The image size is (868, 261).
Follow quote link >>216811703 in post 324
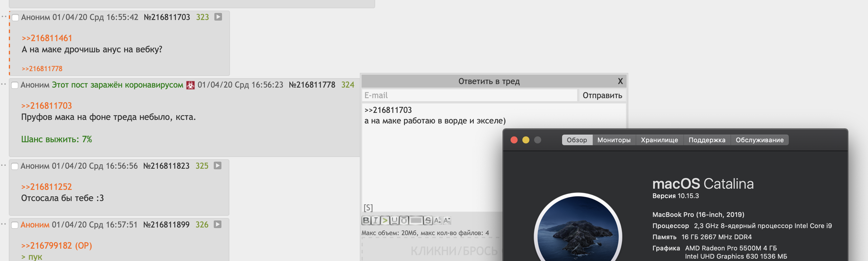click(x=47, y=106)
